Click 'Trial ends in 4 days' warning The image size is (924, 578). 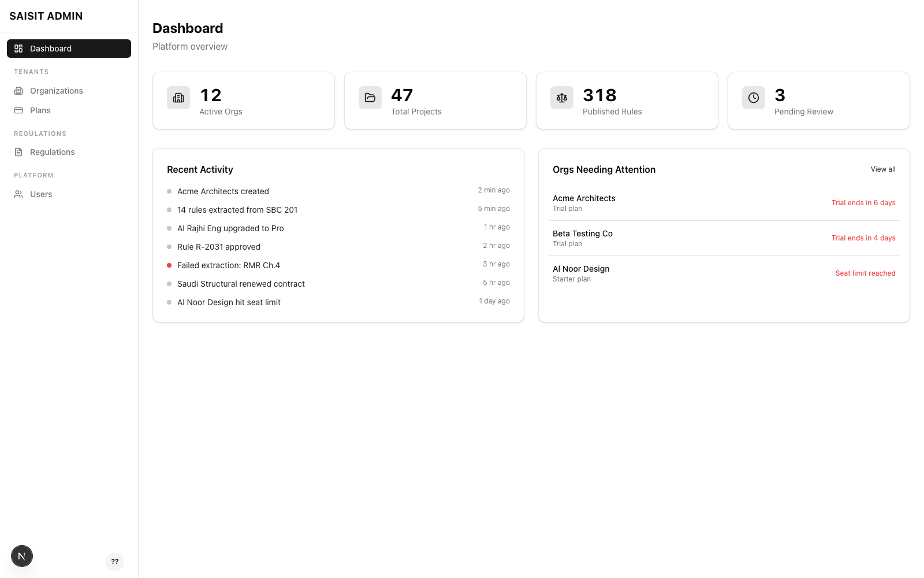[x=863, y=238]
